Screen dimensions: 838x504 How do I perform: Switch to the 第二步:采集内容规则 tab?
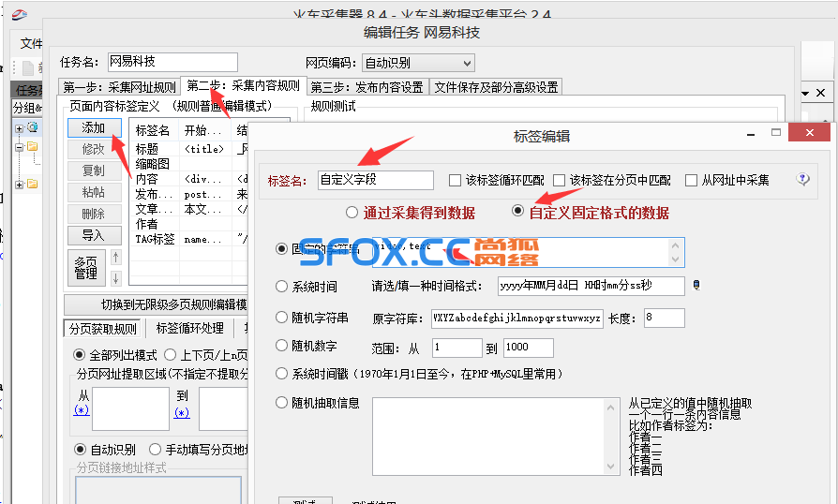tap(243, 85)
